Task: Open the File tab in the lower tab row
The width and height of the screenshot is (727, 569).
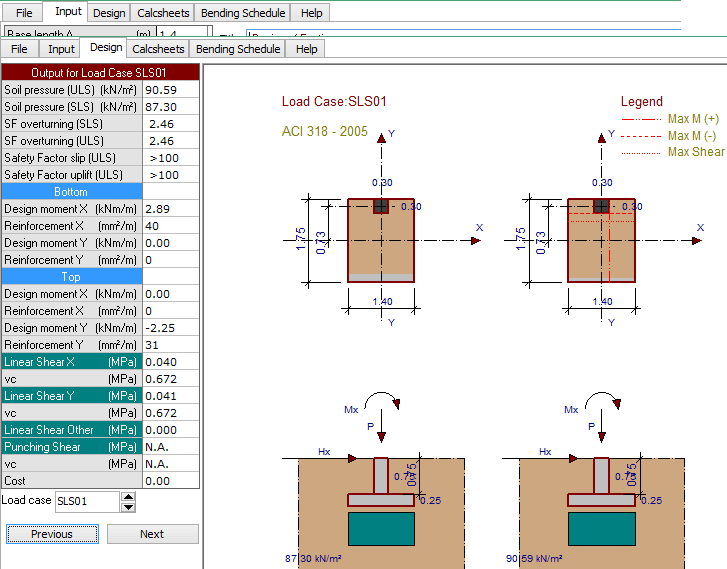Action: [x=19, y=49]
